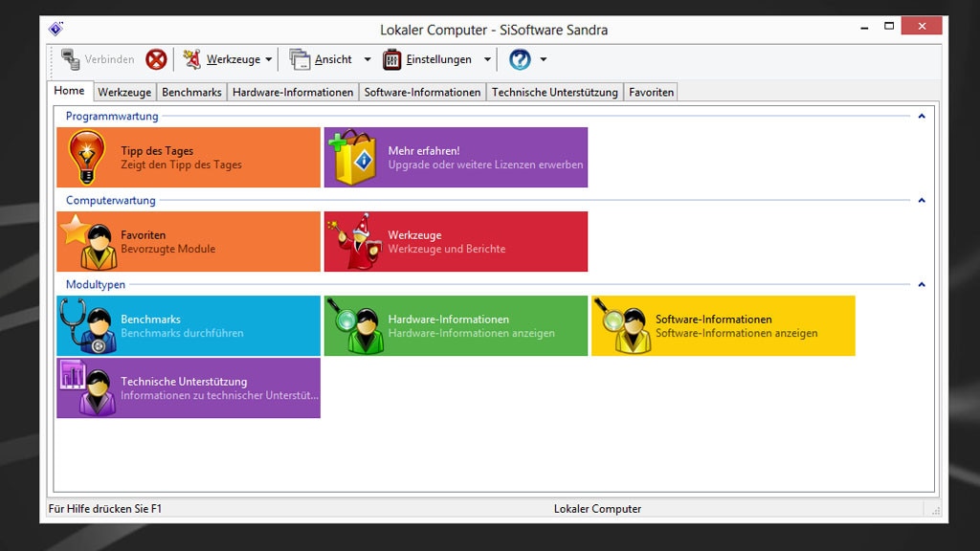Click 'Für Hilfe drücken Sie F1' status text
This screenshot has width=980, height=551.
(x=105, y=509)
